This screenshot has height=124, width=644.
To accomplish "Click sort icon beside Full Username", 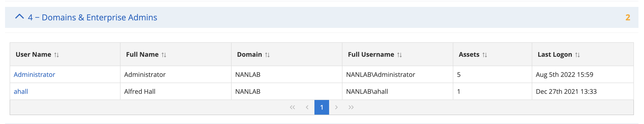I will click(399, 55).
